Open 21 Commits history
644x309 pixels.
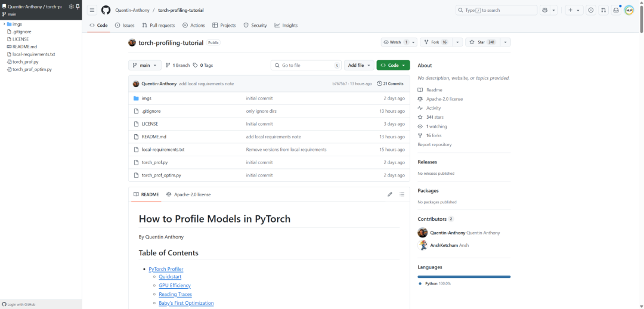click(x=390, y=84)
